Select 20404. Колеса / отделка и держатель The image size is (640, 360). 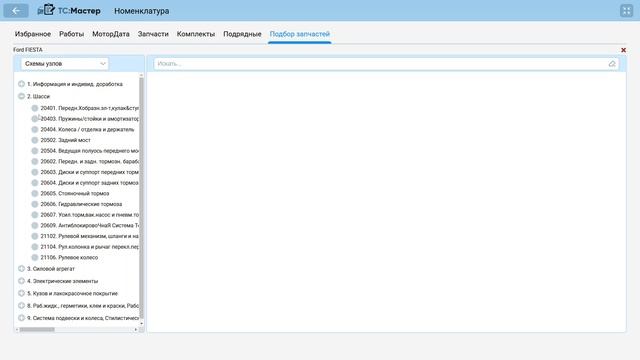87,129
